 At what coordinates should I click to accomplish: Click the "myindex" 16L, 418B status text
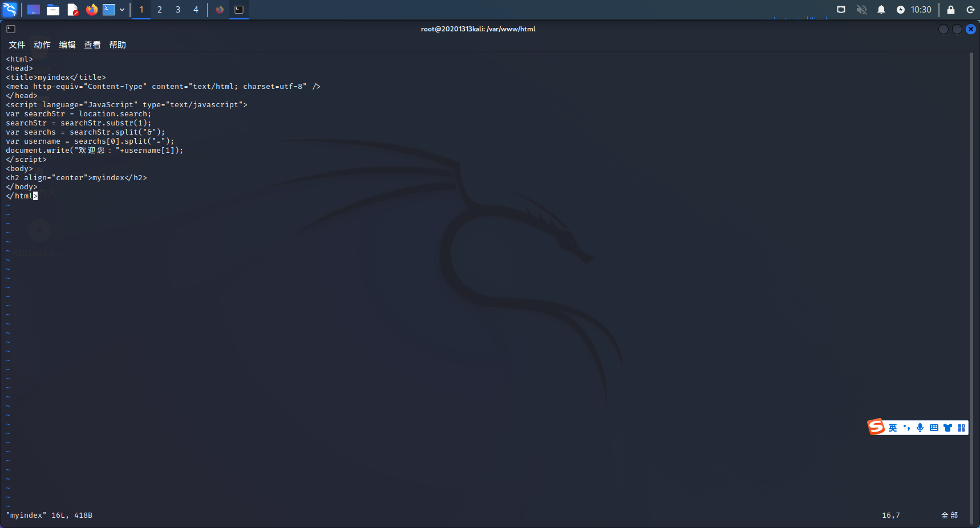pyautogui.click(x=49, y=515)
